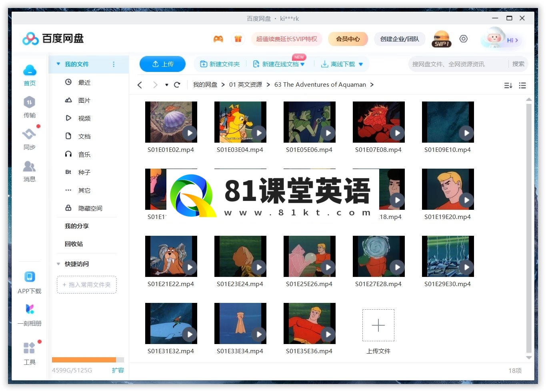Collapse the 快捷访问 section
This screenshot has width=546, height=392.
point(58,264)
